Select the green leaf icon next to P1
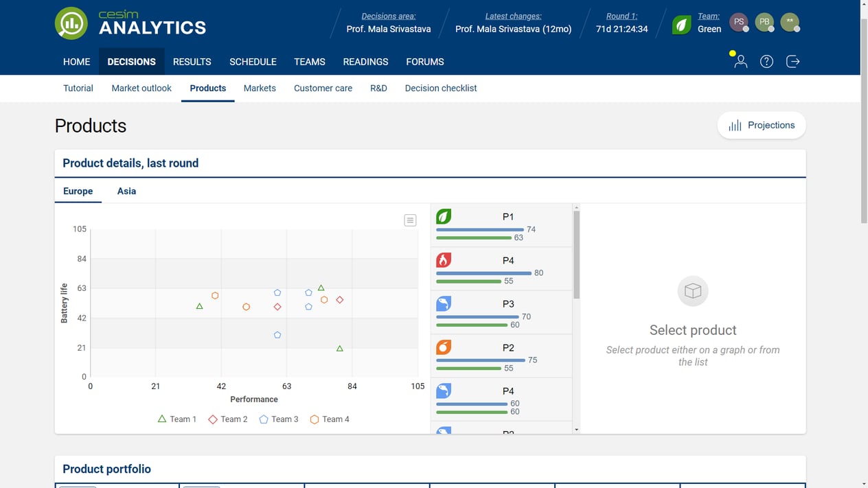The height and width of the screenshot is (488, 868). [x=444, y=216]
